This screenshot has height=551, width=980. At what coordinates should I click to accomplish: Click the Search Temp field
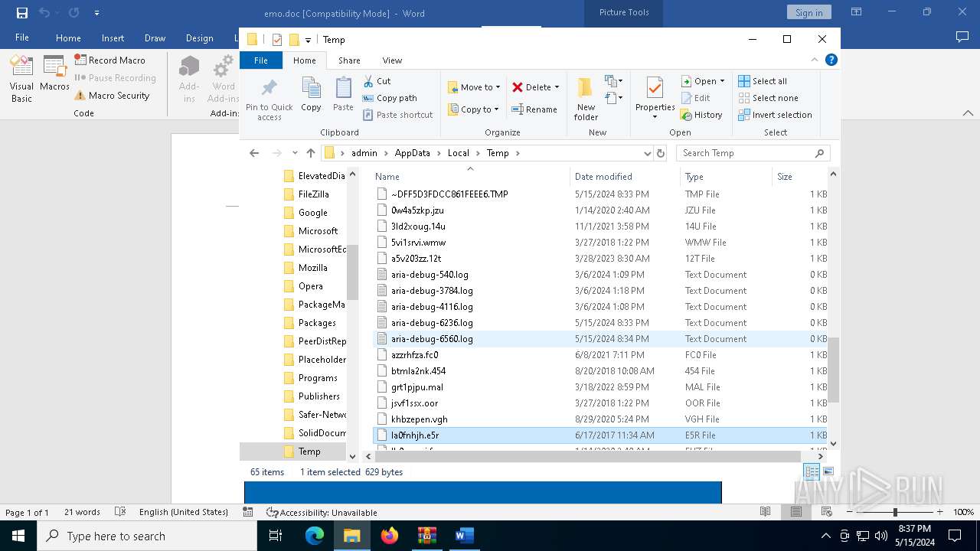pos(753,153)
